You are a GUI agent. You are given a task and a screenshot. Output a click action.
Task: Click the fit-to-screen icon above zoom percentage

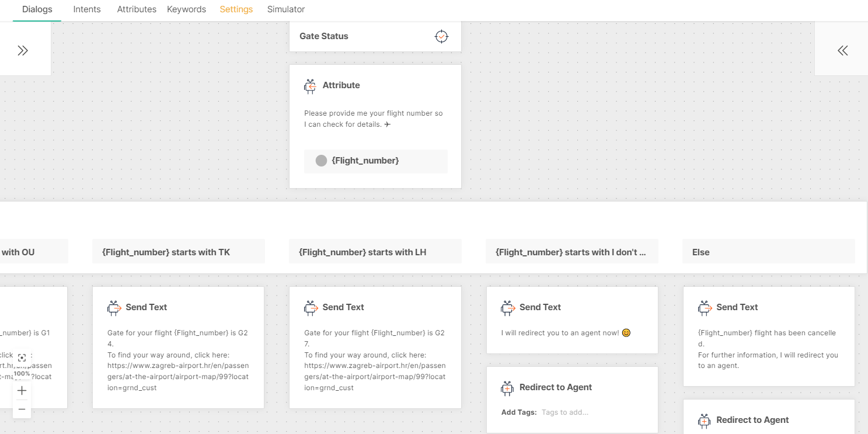(22, 358)
